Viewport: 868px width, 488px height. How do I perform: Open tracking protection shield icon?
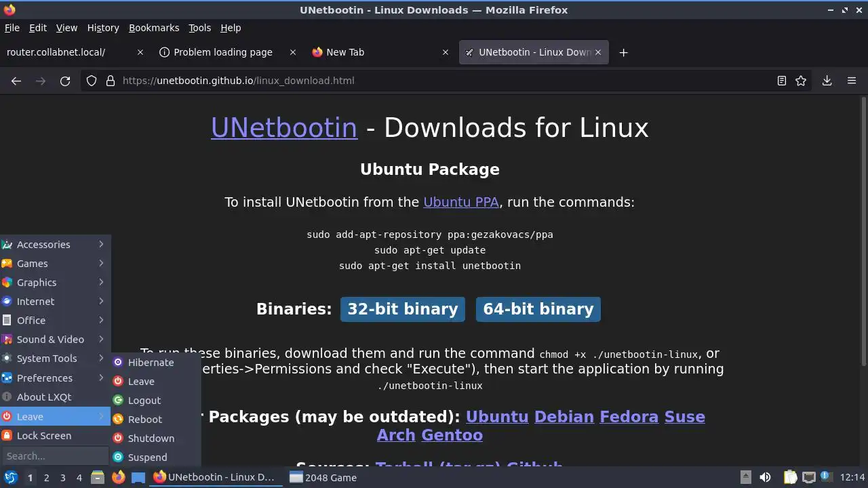[92, 81]
